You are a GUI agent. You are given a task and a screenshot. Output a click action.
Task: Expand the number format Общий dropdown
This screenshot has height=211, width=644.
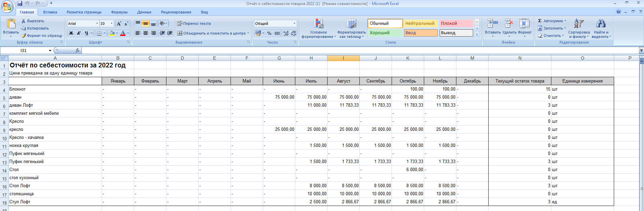294,23
